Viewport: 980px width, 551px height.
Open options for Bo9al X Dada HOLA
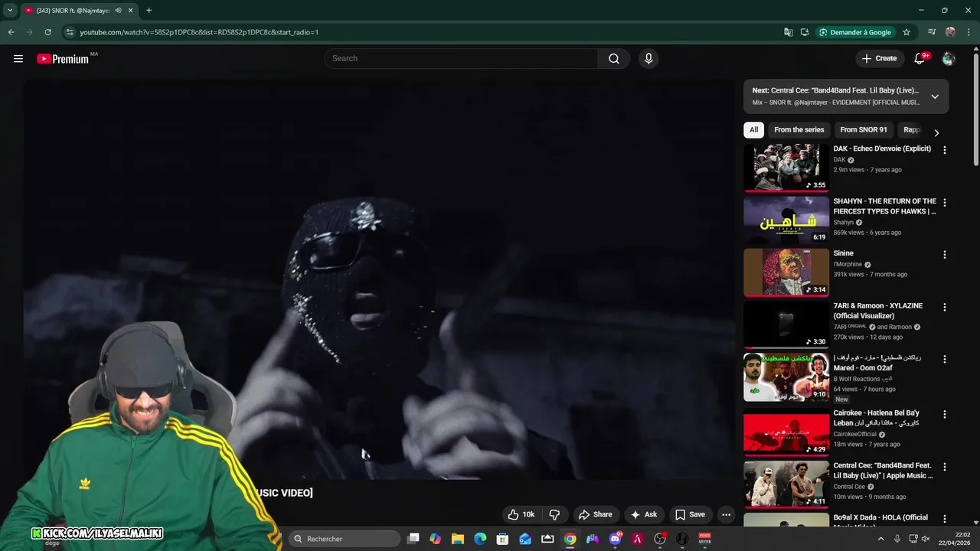coord(945,519)
